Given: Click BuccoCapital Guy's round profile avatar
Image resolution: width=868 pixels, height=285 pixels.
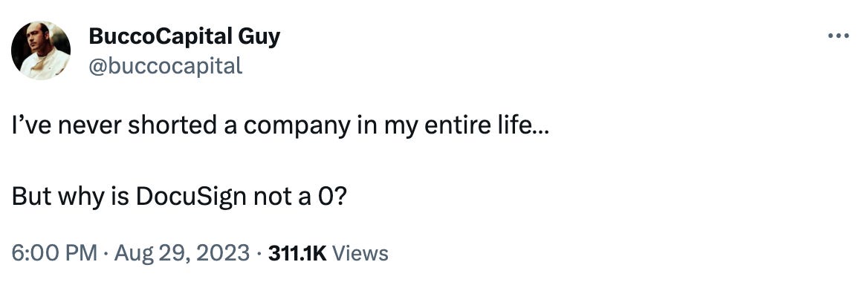Looking at the screenshot, I should (x=41, y=50).
